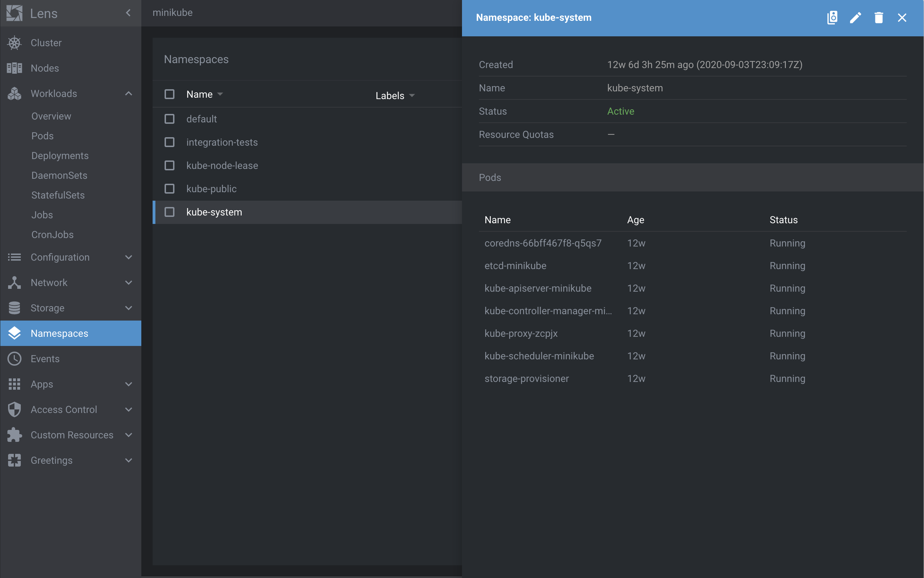Click the copy icon in details header
Viewport: 924px width, 578px height.
tap(832, 18)
